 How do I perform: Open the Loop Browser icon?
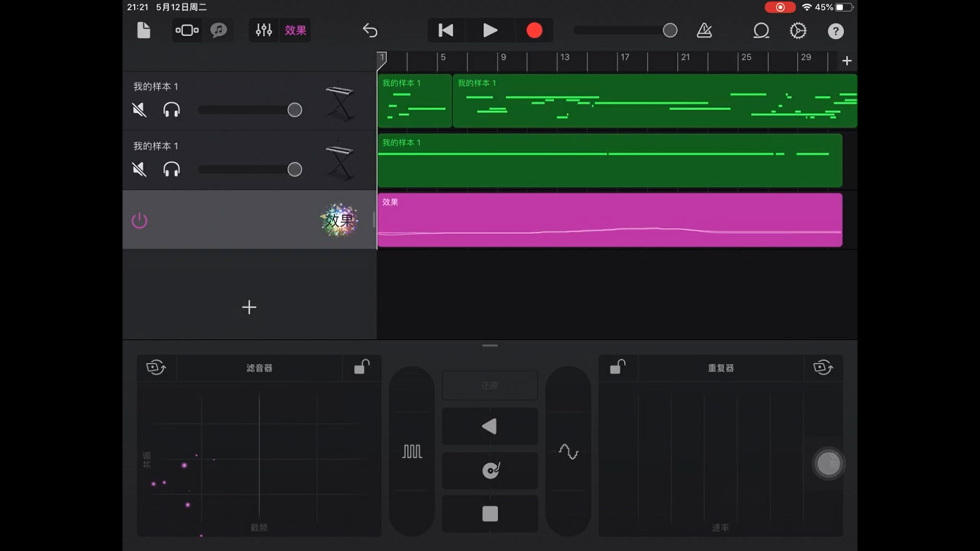[761, 31]
